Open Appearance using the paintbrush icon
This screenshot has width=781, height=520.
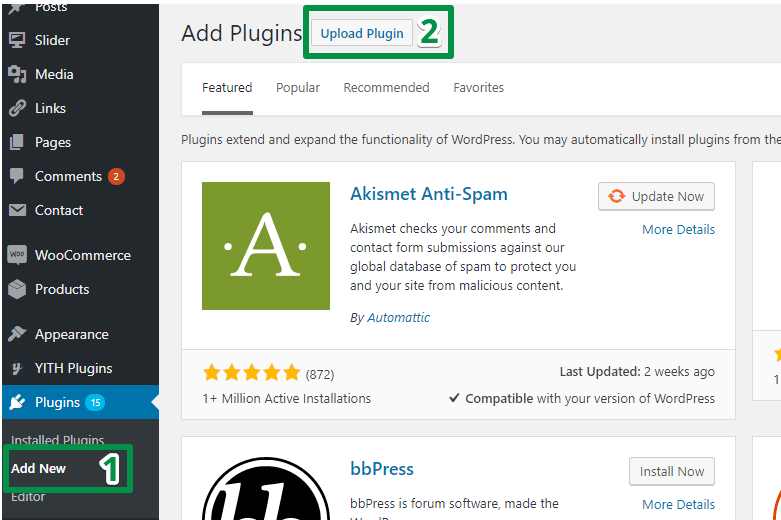17,334
